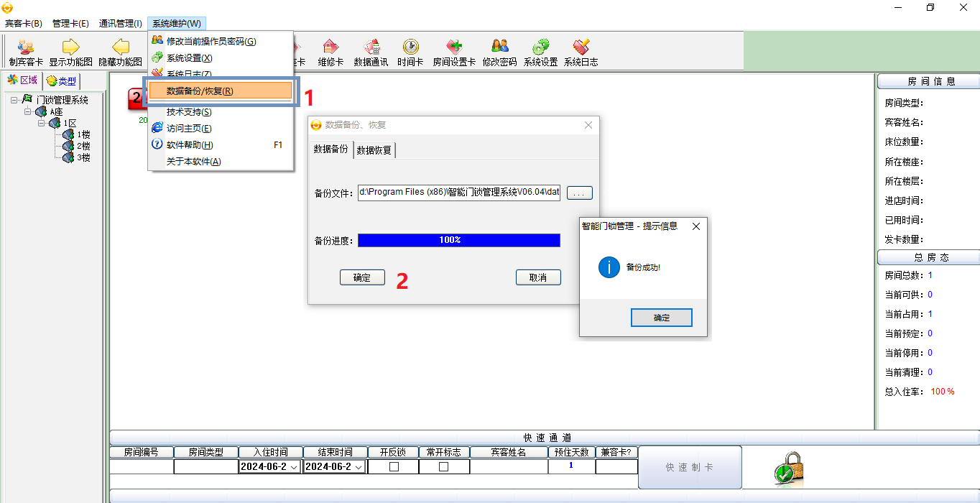Collapse the A座 tree node
The image size is (980, 503).
(x=28, y=112)
